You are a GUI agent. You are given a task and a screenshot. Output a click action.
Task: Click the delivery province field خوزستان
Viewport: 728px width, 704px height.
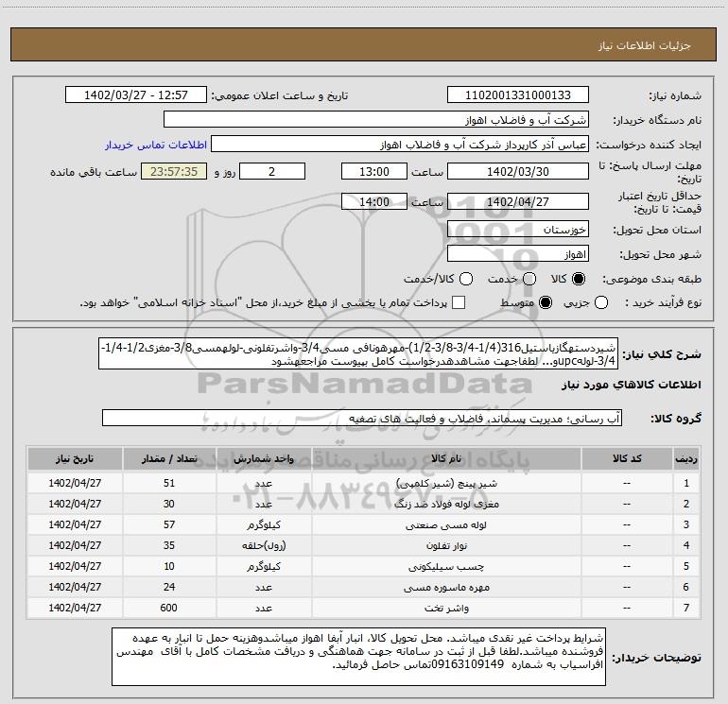coord(518,229)
